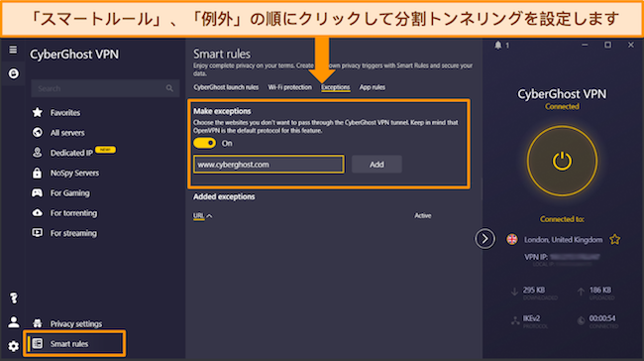Click the Favorites star icon
Viewport: 644px width, 361px height.
(38, 112)
